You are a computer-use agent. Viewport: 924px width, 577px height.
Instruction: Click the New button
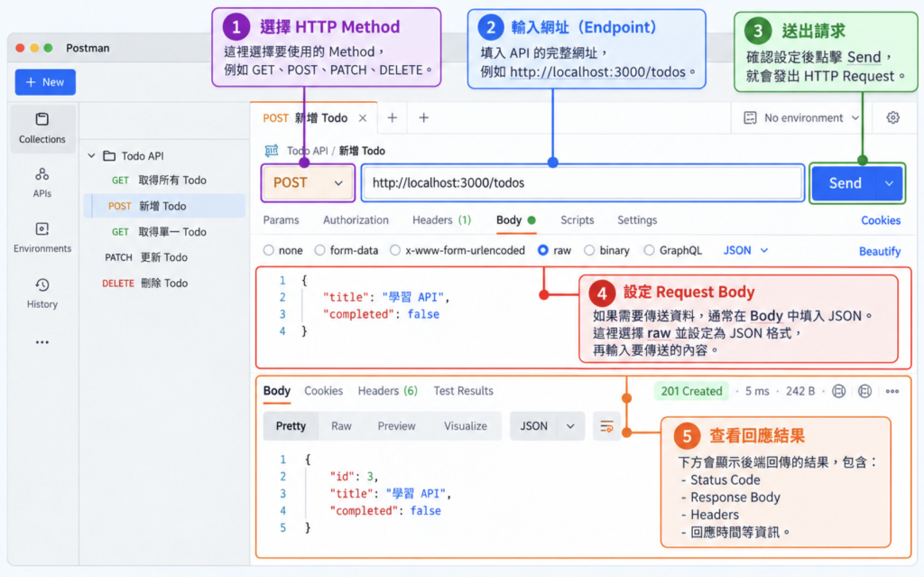pyautogui.click(x=45, y=82)
